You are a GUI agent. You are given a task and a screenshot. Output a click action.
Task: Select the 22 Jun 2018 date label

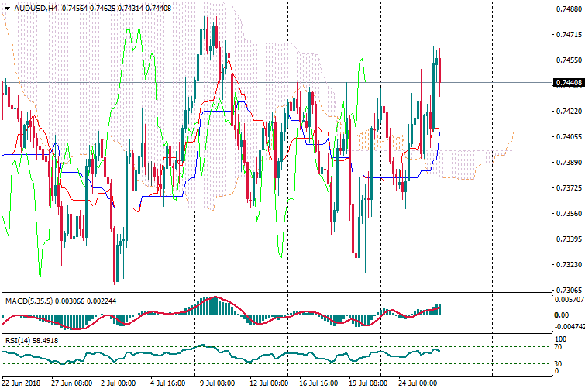[x=23, y=383]
